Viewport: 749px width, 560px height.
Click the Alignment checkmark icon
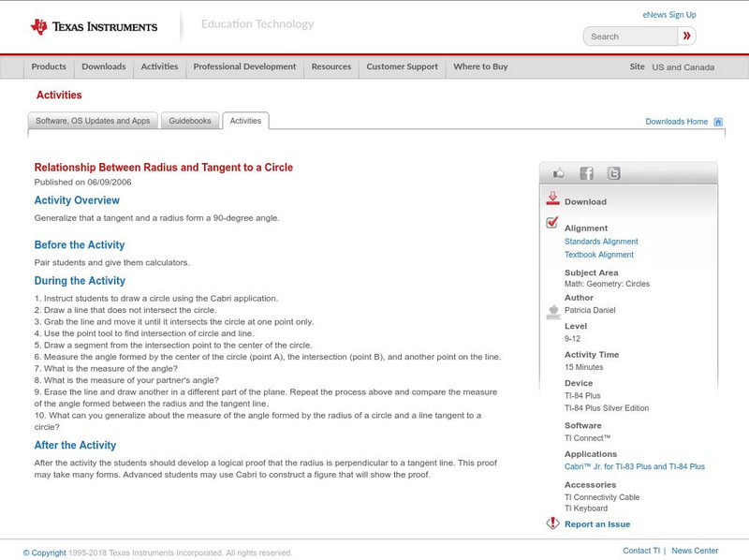(552, 223)
